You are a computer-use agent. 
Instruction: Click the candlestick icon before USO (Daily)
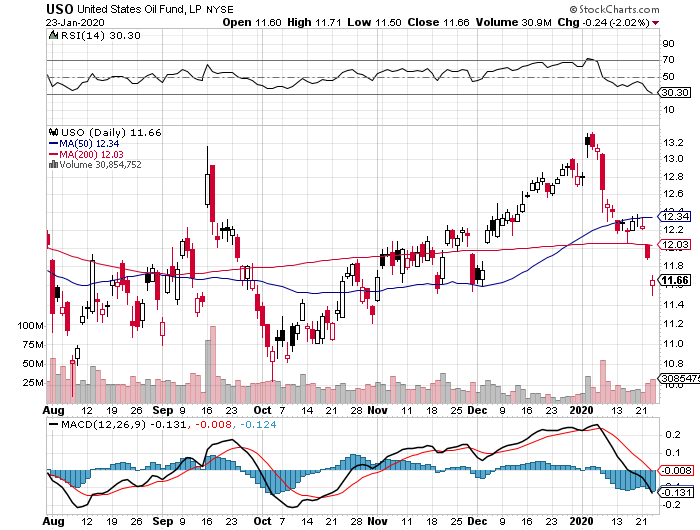coord(53,132)
